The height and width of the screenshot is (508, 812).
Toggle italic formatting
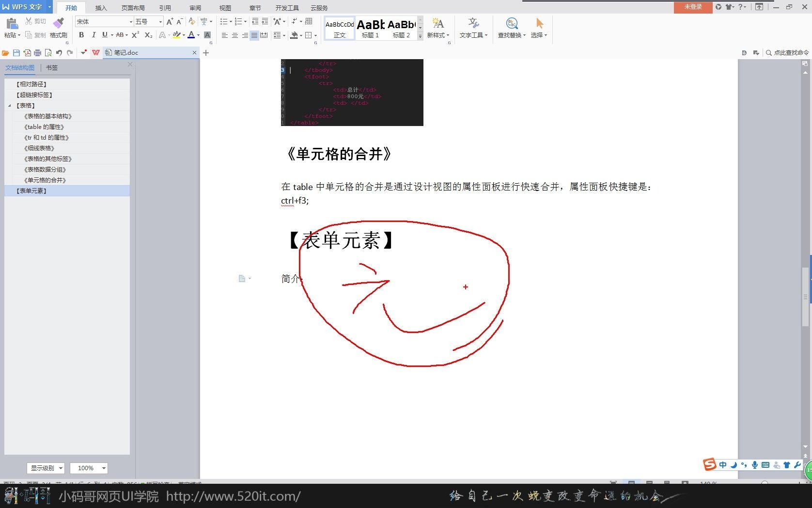click(94, 35)
